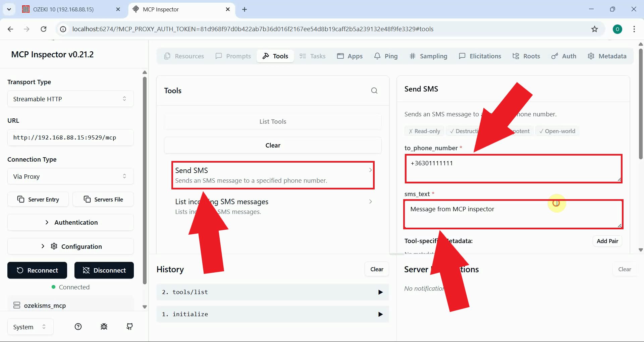
Task: Click the to_phone_number input field
Action: 513,169
